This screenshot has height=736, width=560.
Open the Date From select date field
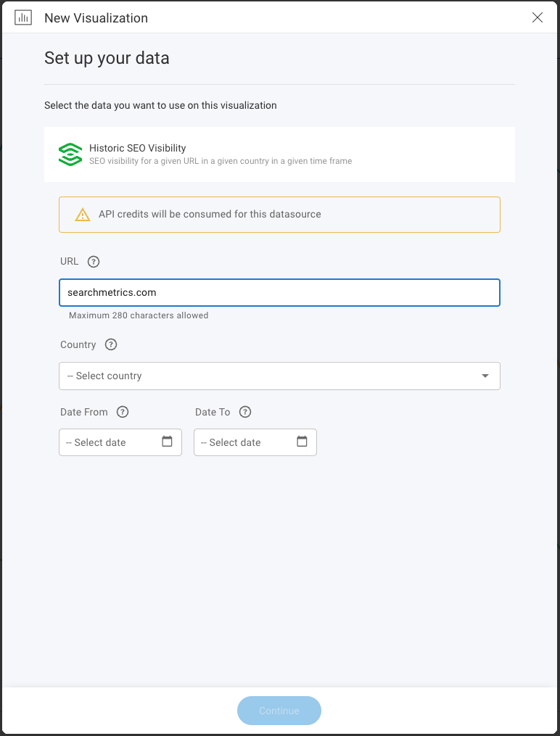(120, 442)
